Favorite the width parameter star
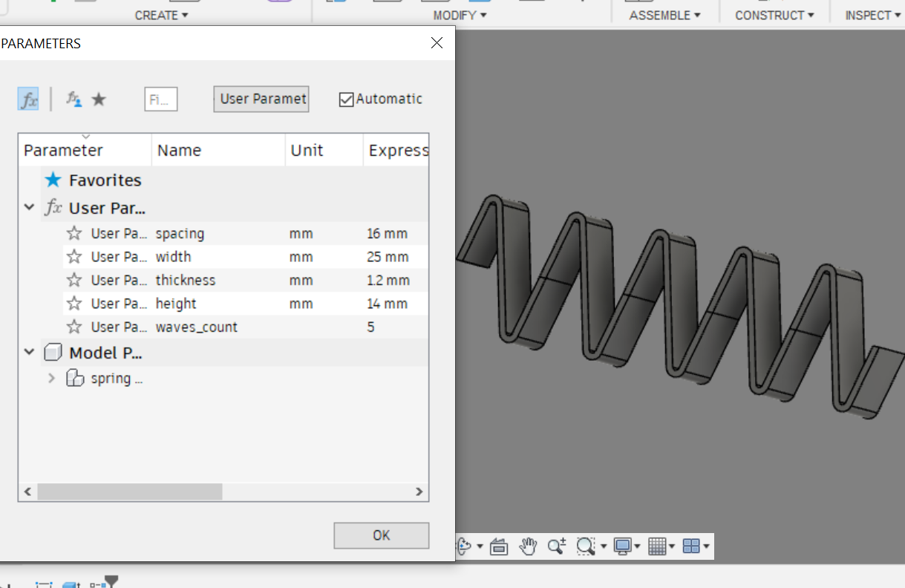Image resolution: width=905 pixels, height=588 pixels. click(x=74, y=257)
